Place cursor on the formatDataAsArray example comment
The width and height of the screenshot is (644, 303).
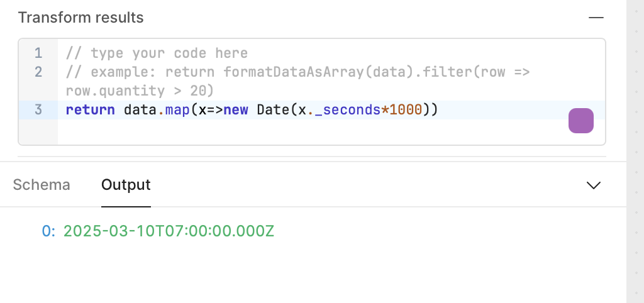pos(297,81)
